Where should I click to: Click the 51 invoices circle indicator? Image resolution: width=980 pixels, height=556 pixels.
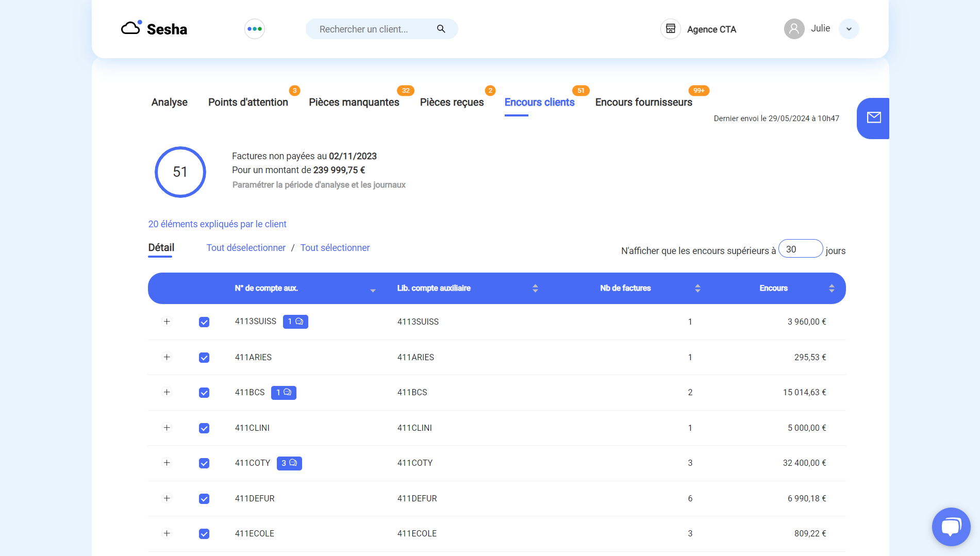pyautogui.click(x=180, y=172)
